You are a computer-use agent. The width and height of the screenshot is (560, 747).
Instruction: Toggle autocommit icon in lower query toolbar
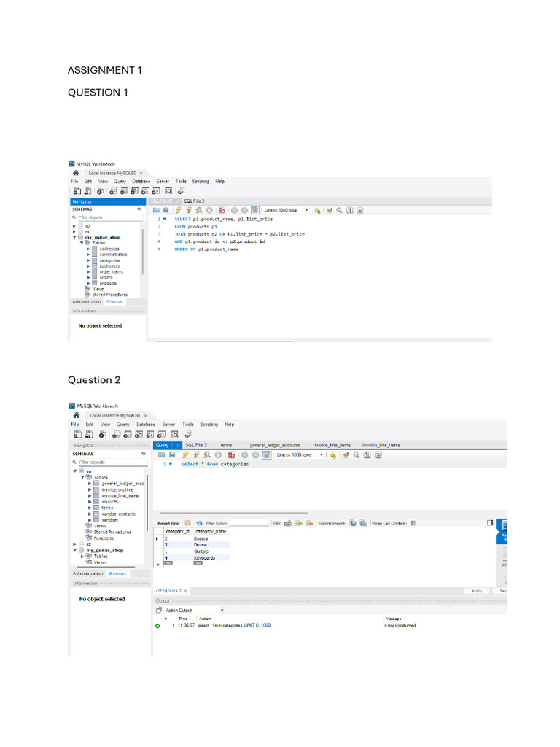[x=267, y=455]
